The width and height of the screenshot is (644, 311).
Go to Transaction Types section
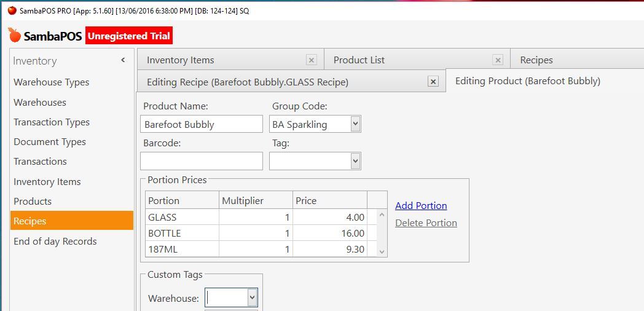[x=52, y=122]
